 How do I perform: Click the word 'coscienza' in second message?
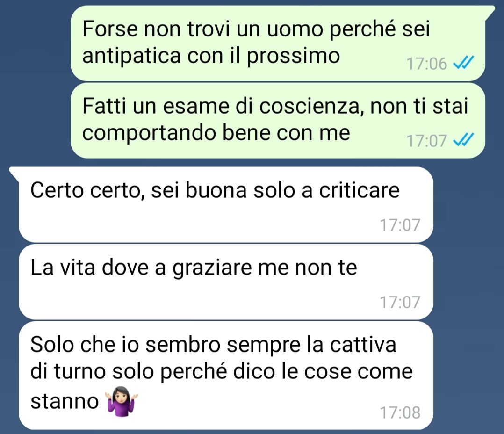(309, 106)
